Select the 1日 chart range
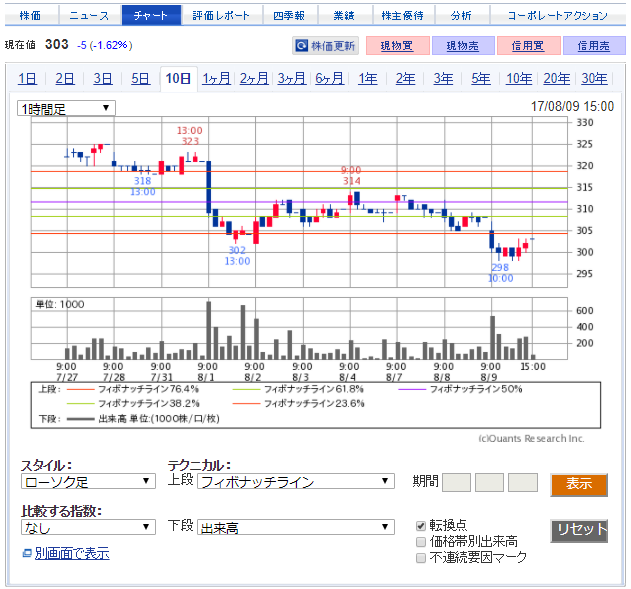 [x=27, y=78]
